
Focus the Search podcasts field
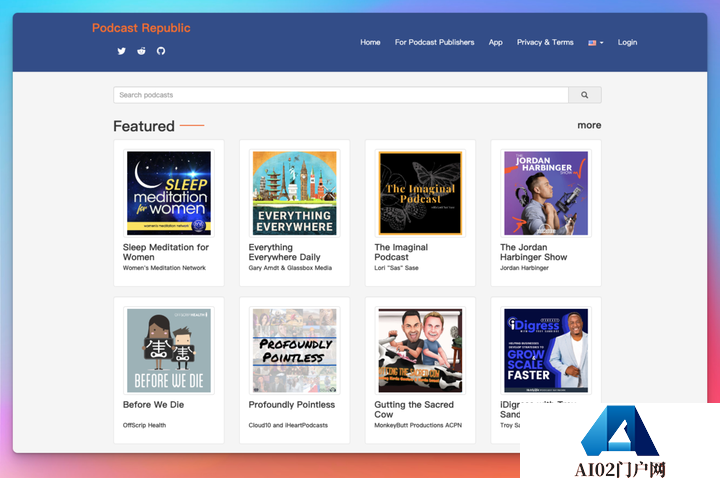click(x=341, y=95)
